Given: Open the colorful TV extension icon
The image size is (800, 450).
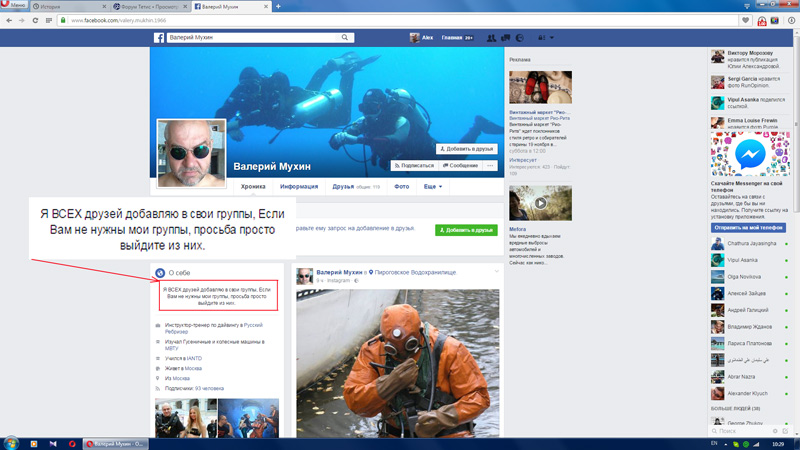Looking at the screenshot, I should pyautogui.click(x=775, y=20).
